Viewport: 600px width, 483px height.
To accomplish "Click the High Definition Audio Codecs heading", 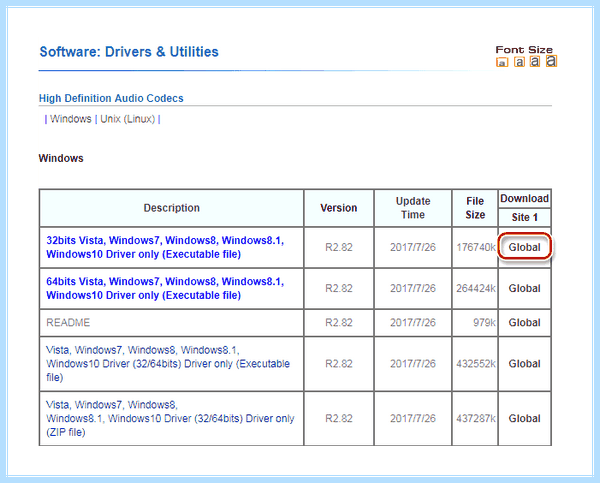I will point(111,98).
